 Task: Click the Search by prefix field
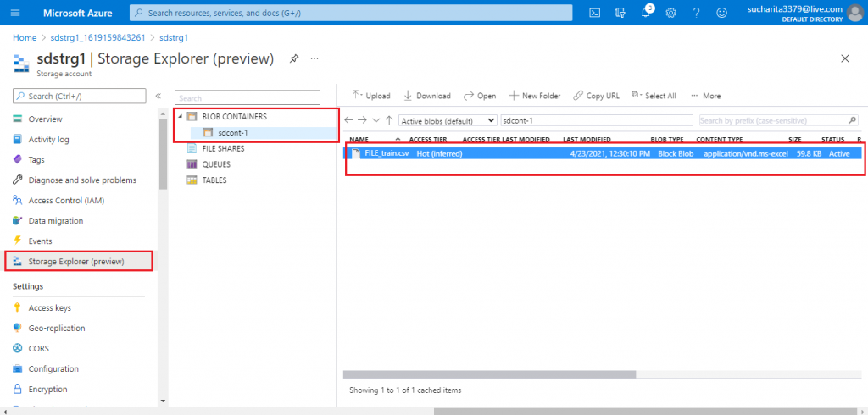point(777,120)
